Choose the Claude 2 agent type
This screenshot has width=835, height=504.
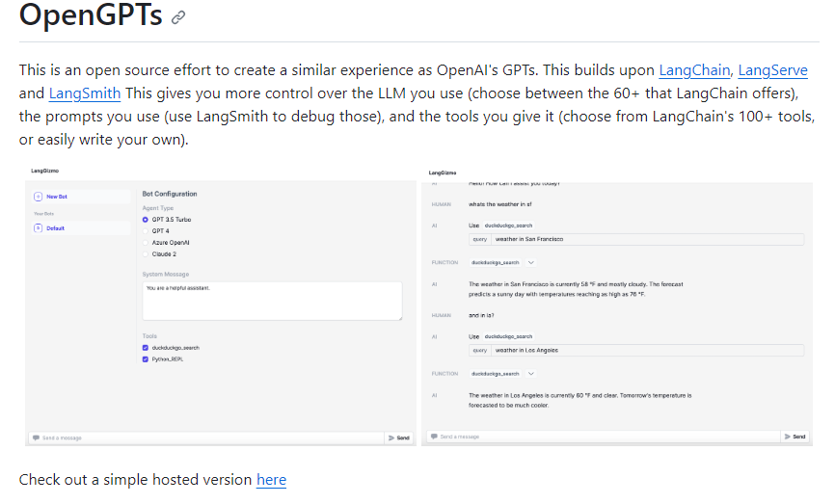coord(146,253)
